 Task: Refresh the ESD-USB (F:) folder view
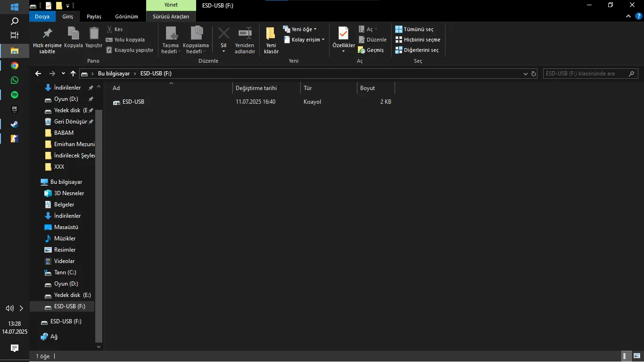click(534, 74)
